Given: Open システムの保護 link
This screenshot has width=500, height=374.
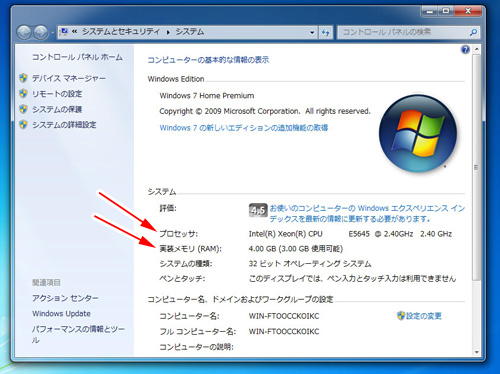Looking at the screenshot, I should pos(57,109).
